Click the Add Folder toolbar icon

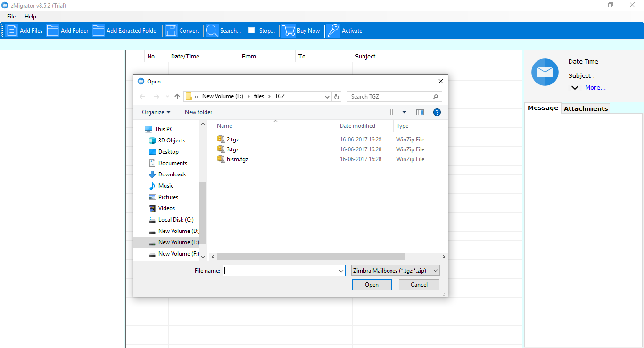(53, 31)
